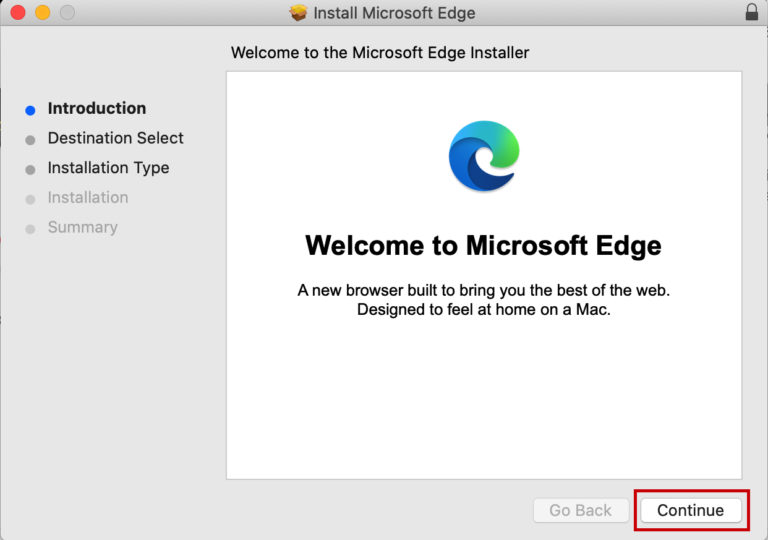
Task: Click 'Designed to feel at home on a Mac.'
Action: coord(483,310)
